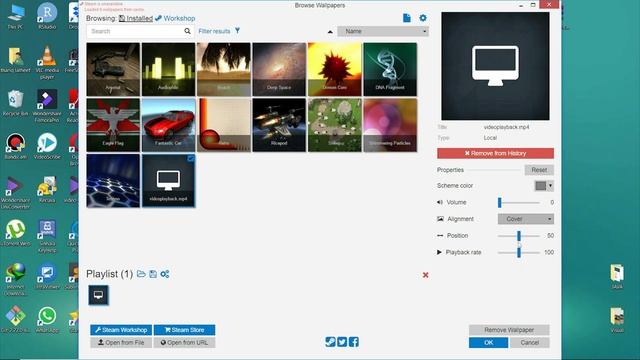Open VLC media player desktop icon
The image size is (640, 360).
pyautogui.click(x=47, y=62)
